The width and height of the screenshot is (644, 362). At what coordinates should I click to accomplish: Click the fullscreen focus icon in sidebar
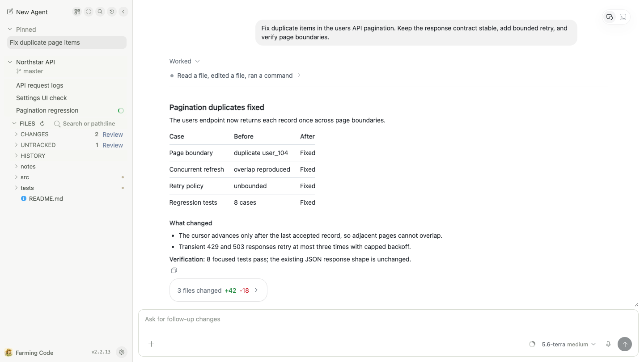89,12
